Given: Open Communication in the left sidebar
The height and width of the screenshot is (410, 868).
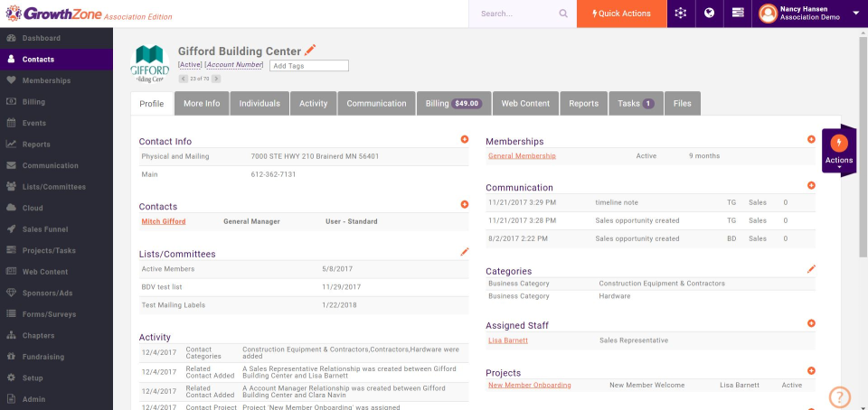Looking at the screenshot, I should click(x=56, y=166).
